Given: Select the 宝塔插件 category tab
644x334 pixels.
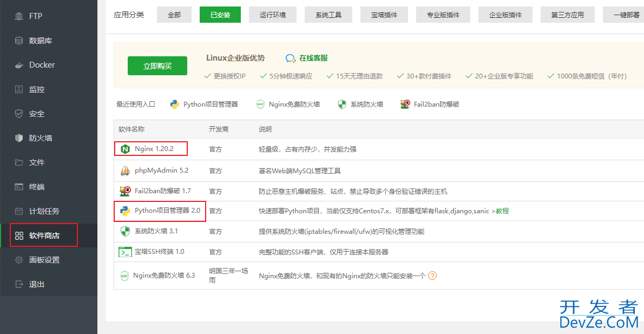Looking at the screenshot, I should 384,15.
